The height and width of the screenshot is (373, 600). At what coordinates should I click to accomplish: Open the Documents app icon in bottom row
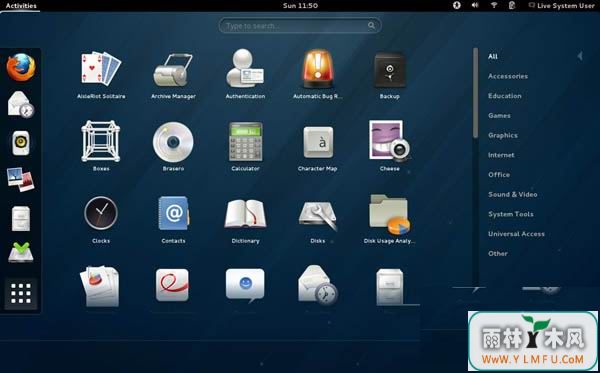[100, 286]
